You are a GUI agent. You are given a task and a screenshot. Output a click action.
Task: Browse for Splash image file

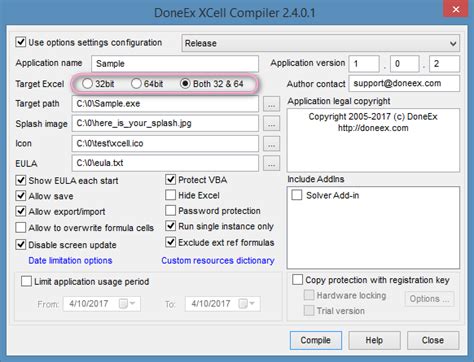tap(271, 124)
